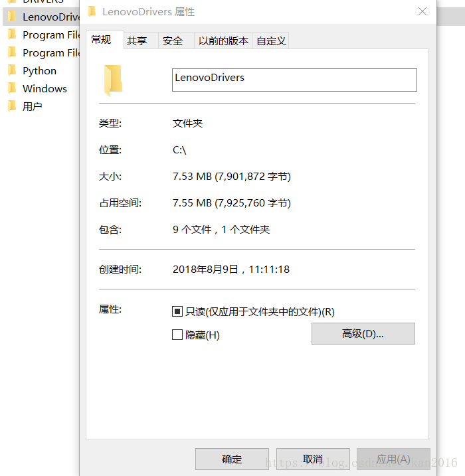Select the 以前的版本 tab
465x476 pixels.
pyautogui.click(x=223, y=40)
